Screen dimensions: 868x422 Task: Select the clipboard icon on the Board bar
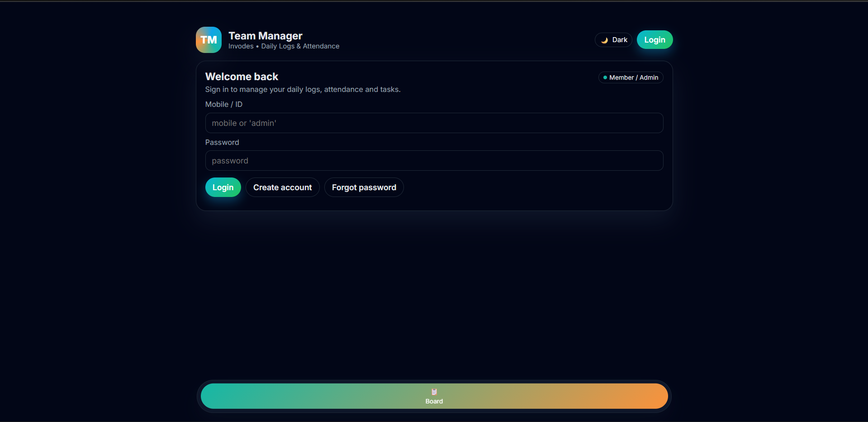[x=434, y=392]
